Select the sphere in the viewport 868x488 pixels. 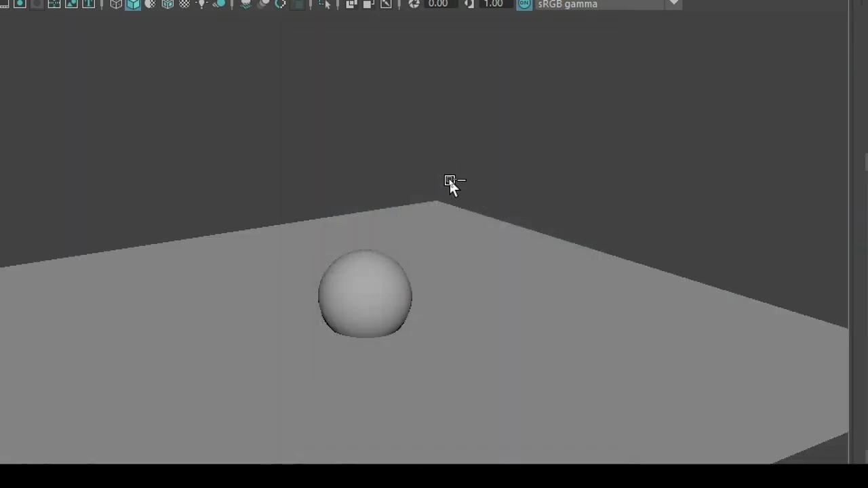[x=365, y=293]
